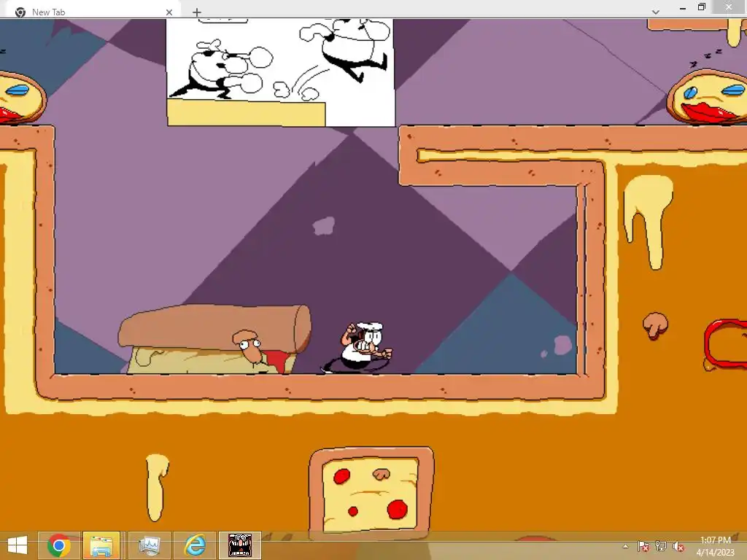The height and width of the screenshot is (560, 747).
Task: Expand the tab search chevron dropdown
Action: (x=656, y=12)
